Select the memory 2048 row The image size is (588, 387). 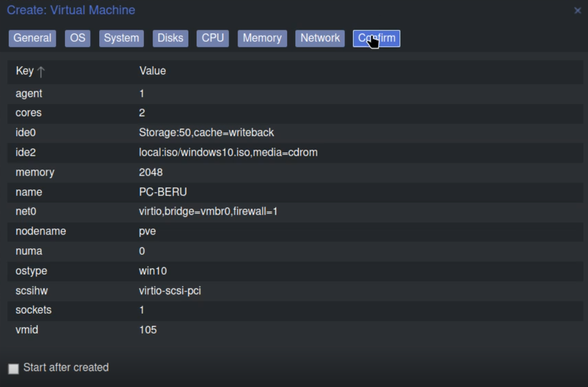pyautogui.click(x=295, y=172)
